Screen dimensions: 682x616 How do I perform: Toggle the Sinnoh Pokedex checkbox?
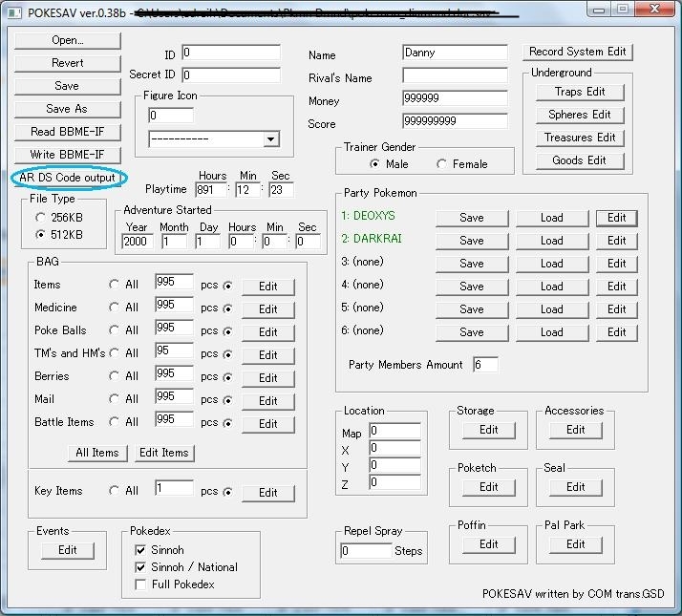click(x=140, y=550)
